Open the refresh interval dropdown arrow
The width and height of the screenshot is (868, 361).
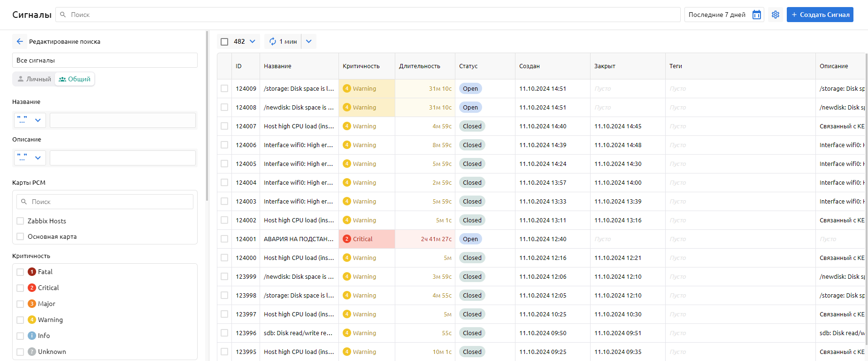pyautogui.click(x=309, y=41)
